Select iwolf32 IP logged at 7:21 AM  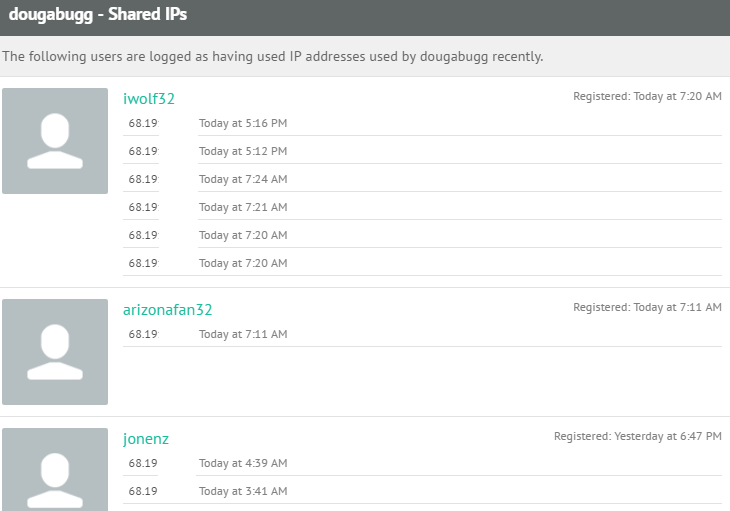coord(143,207)
